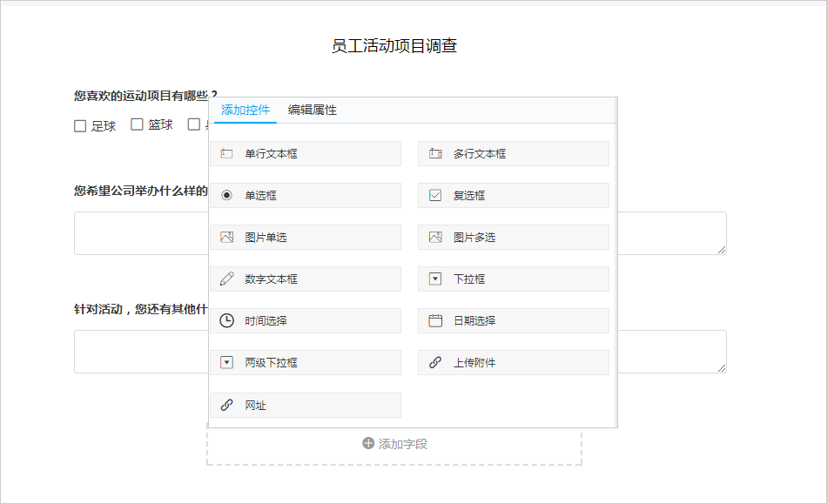Click the first empty answer text area
The width and height of the screenshot is (827, 504).
coord(400,233)
